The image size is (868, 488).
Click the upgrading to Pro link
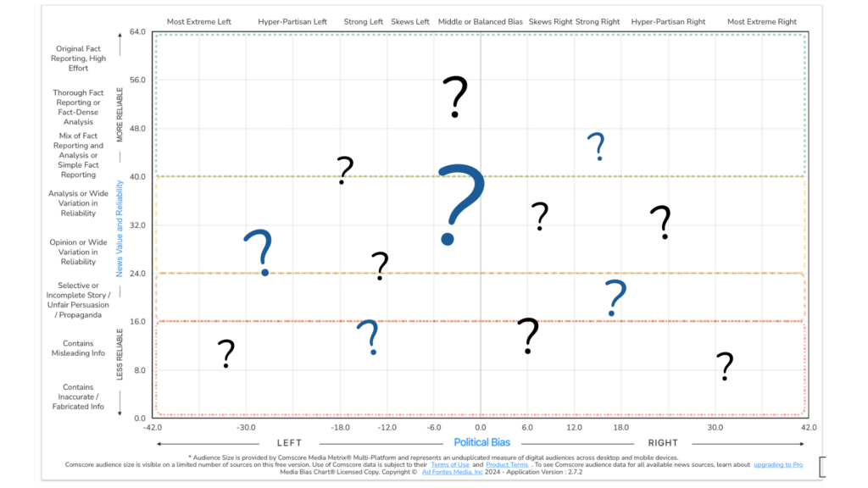(777, 464)
